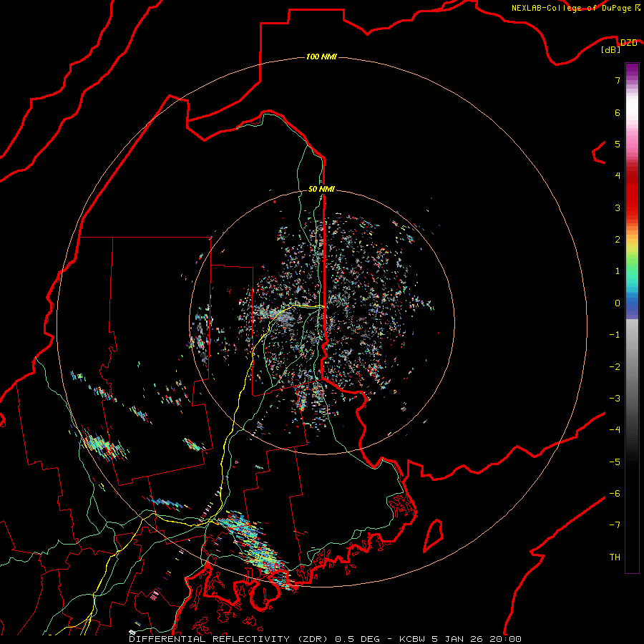Click the '-1' tick label on color scale
This screenshot has height=644, width=644.
[x=615, y=335]
